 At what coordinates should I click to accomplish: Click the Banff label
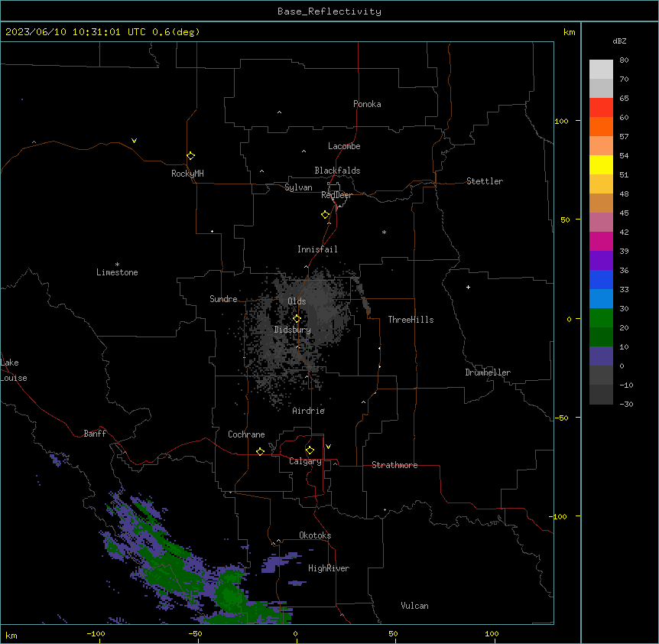point(95,434)
